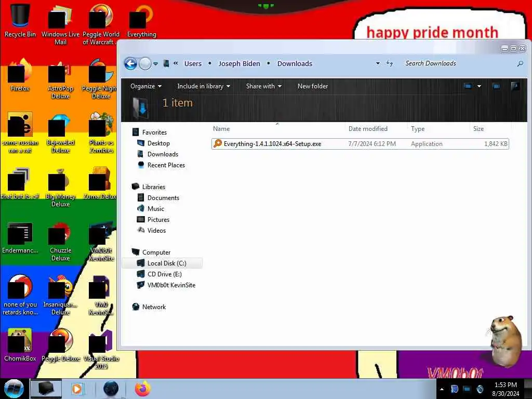Screen dimensions: 532x399
Task: Sort by the Type column header
Action: click(418, 129)
